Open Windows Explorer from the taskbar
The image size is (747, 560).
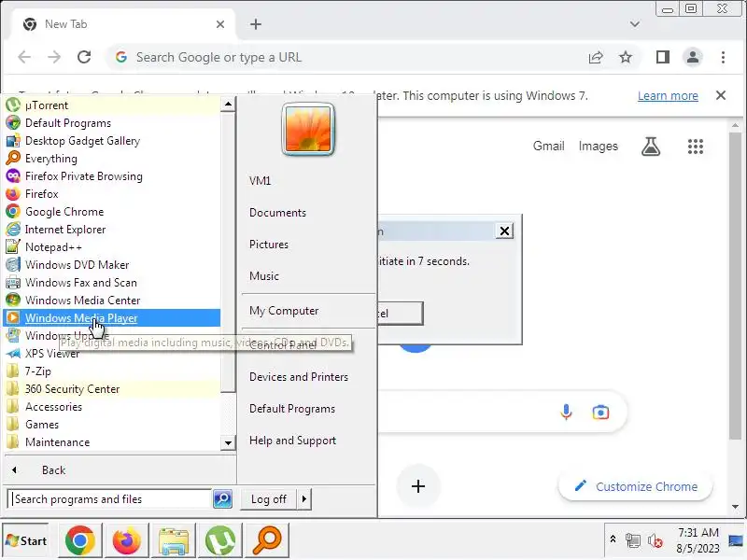tap(174, 541)
